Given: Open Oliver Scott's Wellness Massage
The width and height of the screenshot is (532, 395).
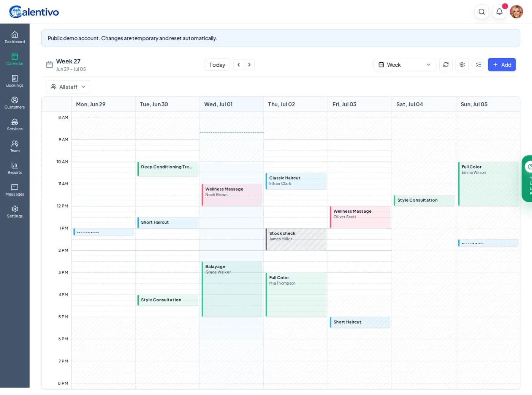Looking at the screenshot, I should (360, 217).
